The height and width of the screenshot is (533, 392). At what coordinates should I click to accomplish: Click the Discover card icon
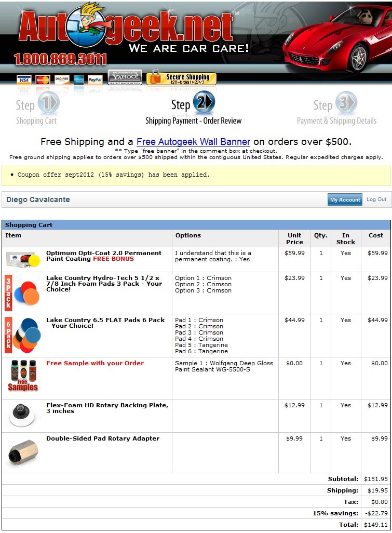(x=61, y=80)
